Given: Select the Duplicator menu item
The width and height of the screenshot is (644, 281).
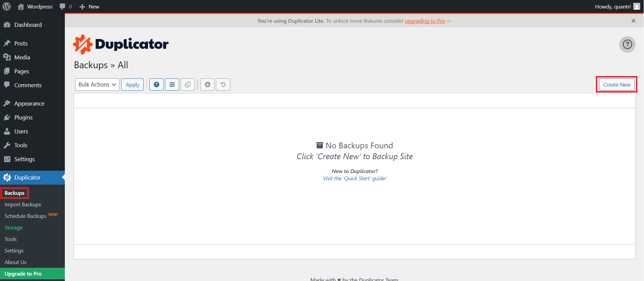Looking at the screenshot, I should pyautogui.click(x=32, y=177).
